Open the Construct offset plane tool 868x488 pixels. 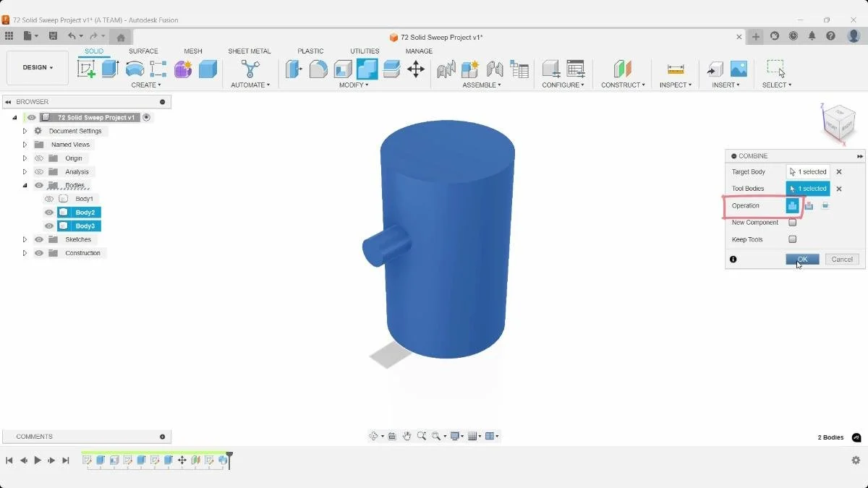click(622, 69)
